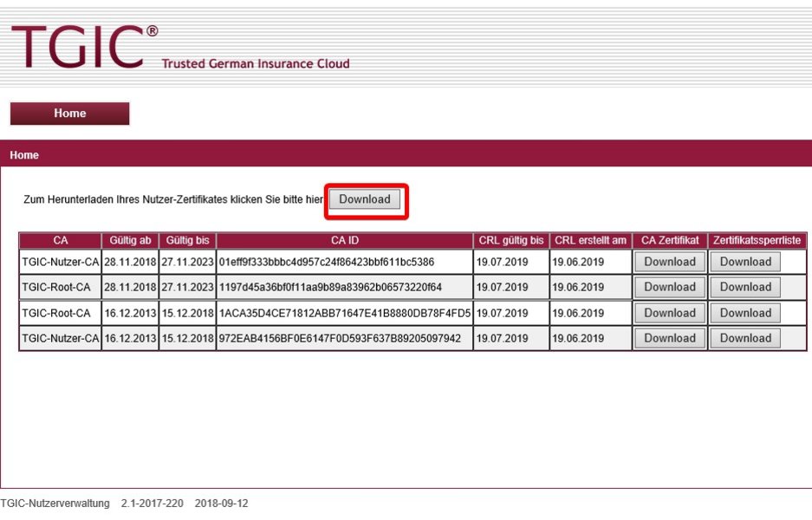Download Zertifikatssperrliste for CA ID 1ACA35D4CE71812A...

click(745, 314)
